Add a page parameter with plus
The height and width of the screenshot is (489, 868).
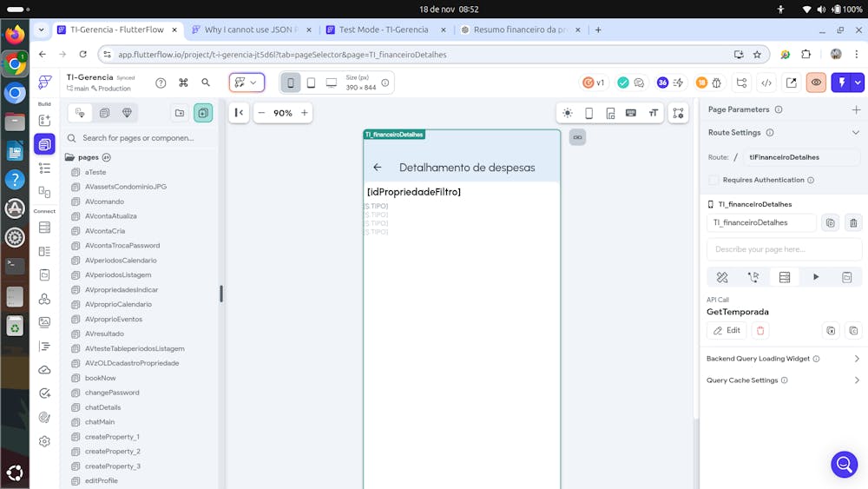coord(856,109)
